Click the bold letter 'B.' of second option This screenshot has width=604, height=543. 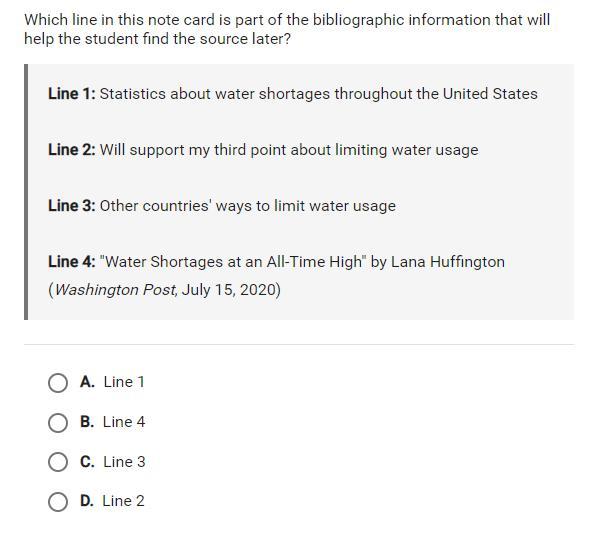(87, 422)
